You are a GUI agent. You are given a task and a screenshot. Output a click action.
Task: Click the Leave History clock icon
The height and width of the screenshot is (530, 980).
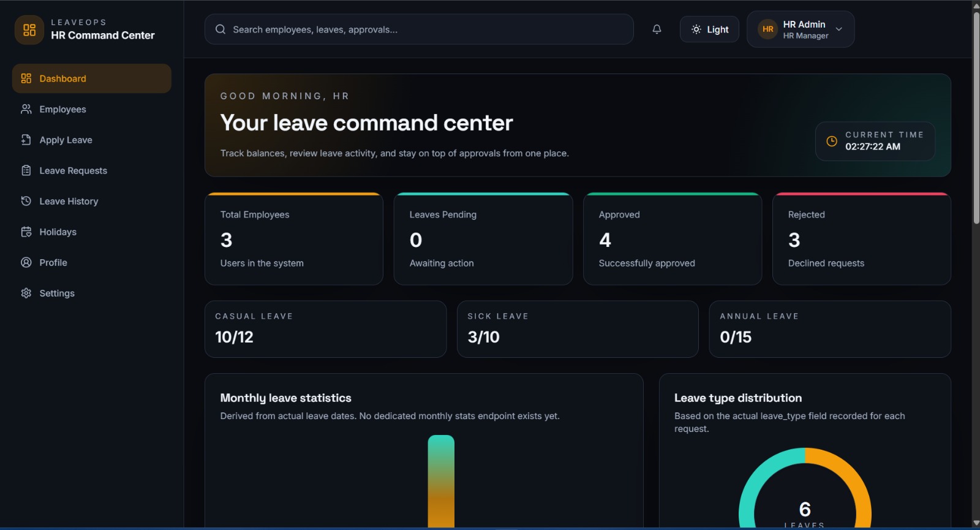tap(26, 201)
